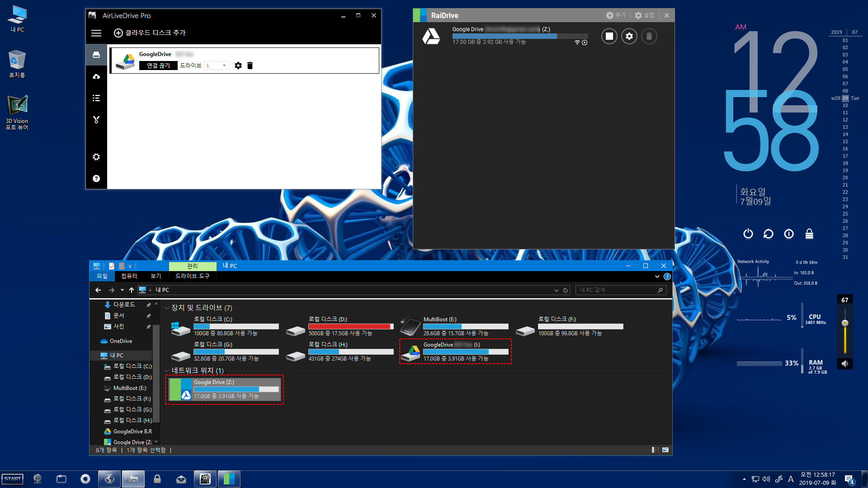This screenshot has width=868, height=488.
Task: Open the action center notifications icon
Action: pos(849,479)
